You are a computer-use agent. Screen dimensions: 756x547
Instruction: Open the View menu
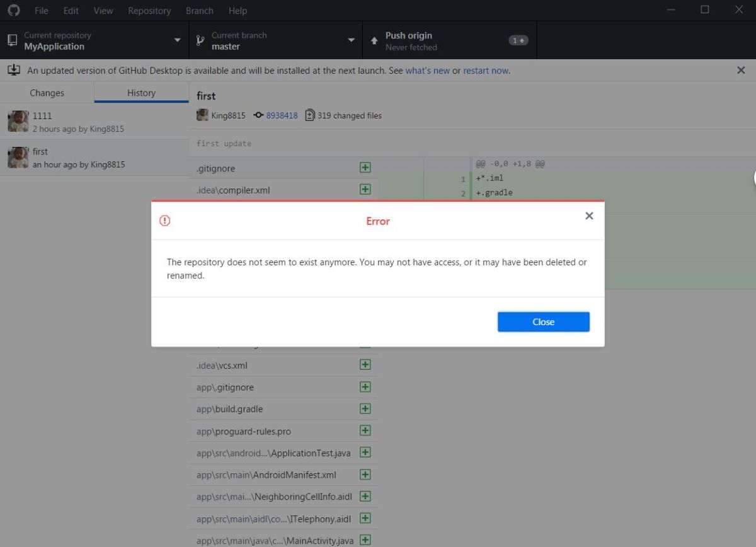pos(103,11)
